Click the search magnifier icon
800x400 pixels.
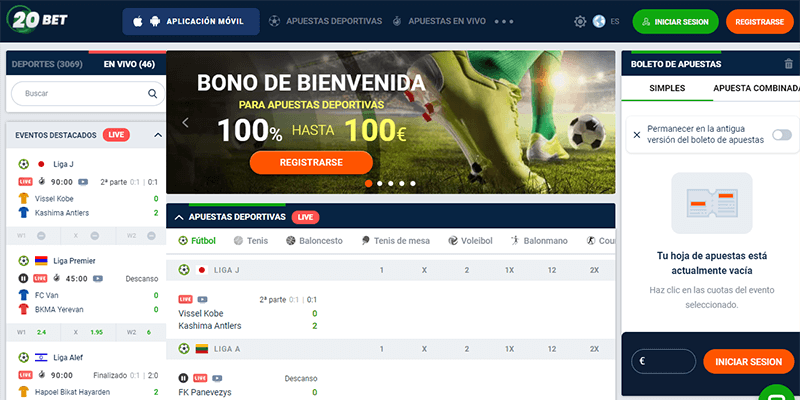[152, 93]
